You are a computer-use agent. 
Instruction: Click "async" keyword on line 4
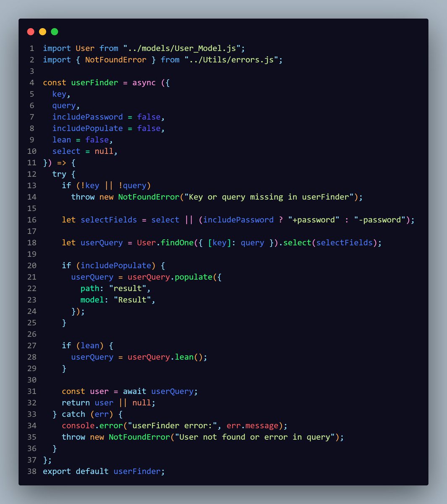pos(144,83)
